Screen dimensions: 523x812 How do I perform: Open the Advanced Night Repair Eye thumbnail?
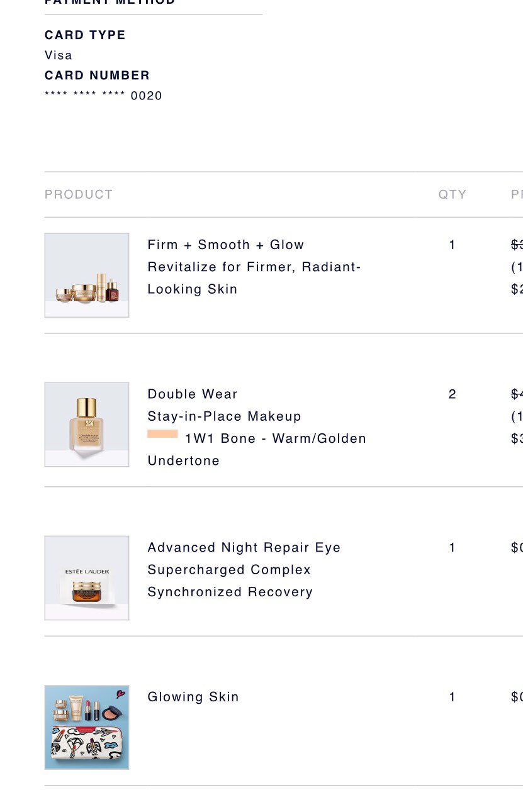(x=87, y=578)
